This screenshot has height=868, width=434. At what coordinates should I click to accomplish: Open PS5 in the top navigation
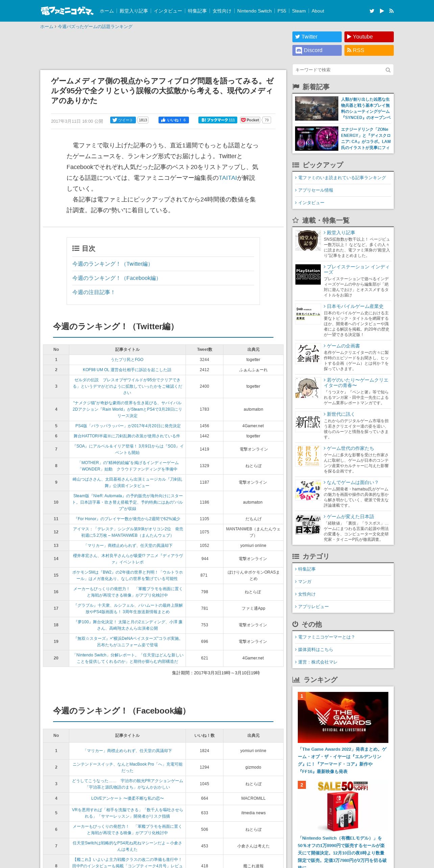pos(282,11)
